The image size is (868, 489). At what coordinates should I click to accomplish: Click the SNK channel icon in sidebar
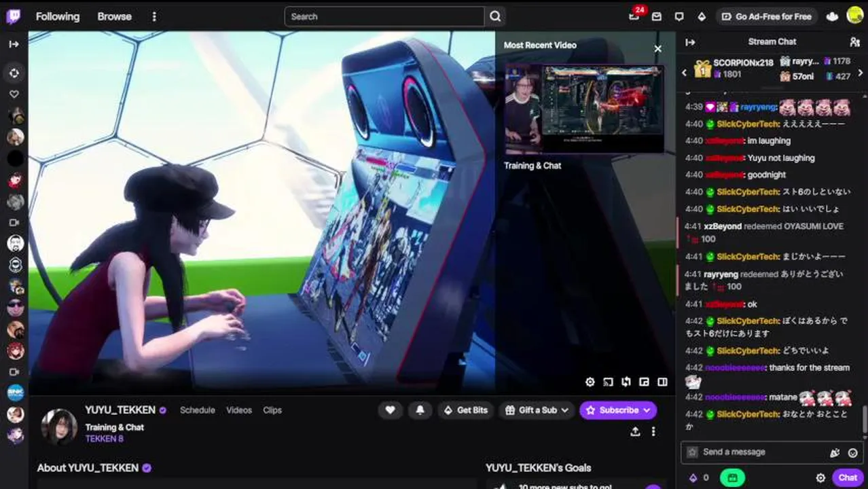pos(15,393)
